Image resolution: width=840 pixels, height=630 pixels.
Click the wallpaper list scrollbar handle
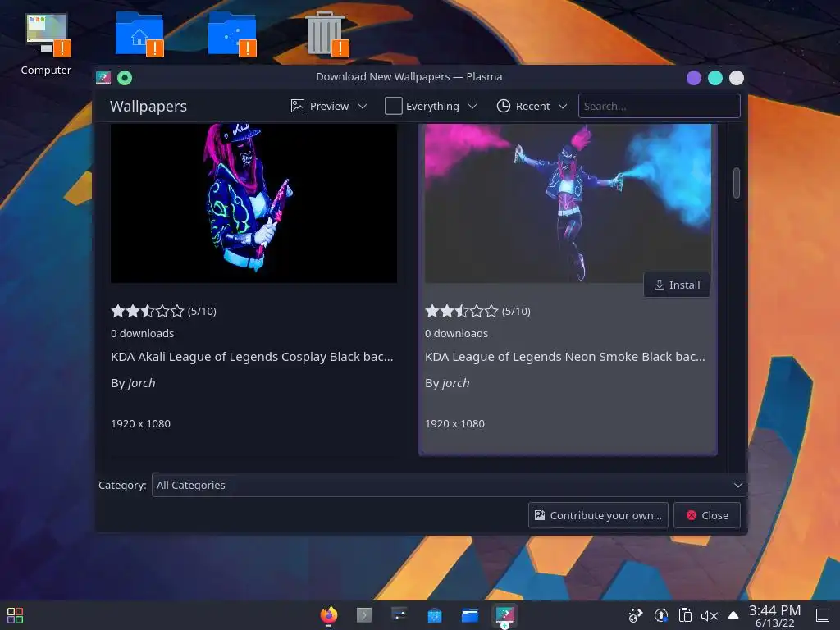pyautogui.click(x=737, y=183)
